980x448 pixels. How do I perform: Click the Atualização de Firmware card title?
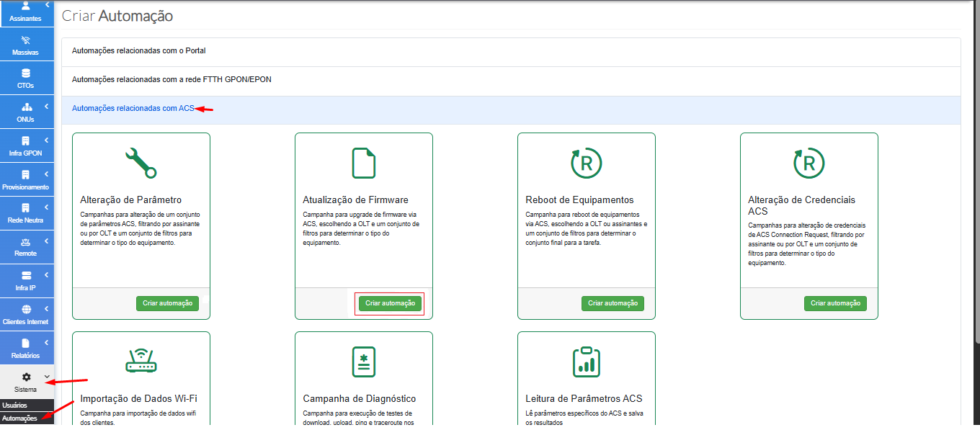point(355,200)
